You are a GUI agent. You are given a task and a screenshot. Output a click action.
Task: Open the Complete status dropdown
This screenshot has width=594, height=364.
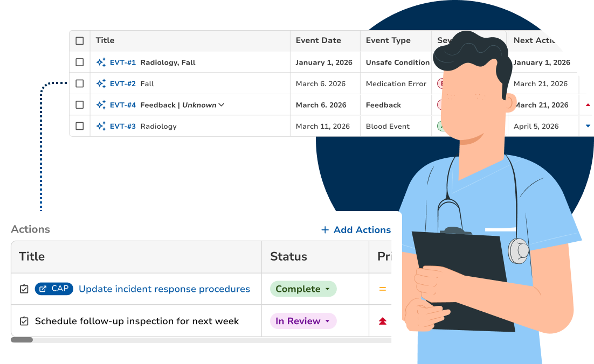(303, 289)
